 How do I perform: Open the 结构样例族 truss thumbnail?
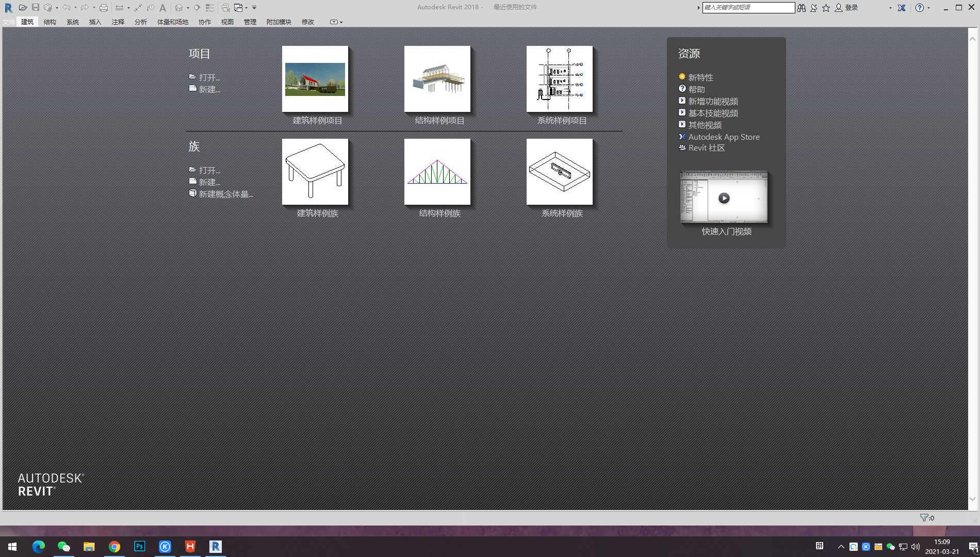(x=437, y=172)
